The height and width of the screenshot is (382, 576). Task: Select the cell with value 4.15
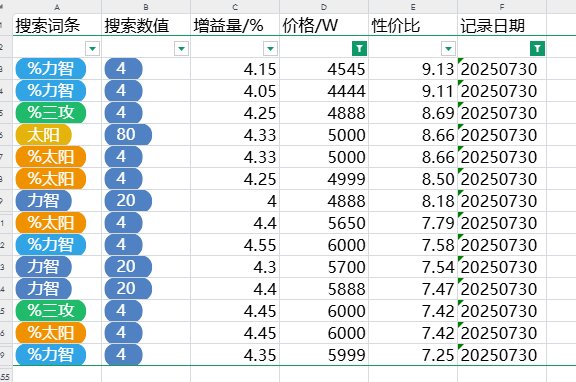(235, 69)
